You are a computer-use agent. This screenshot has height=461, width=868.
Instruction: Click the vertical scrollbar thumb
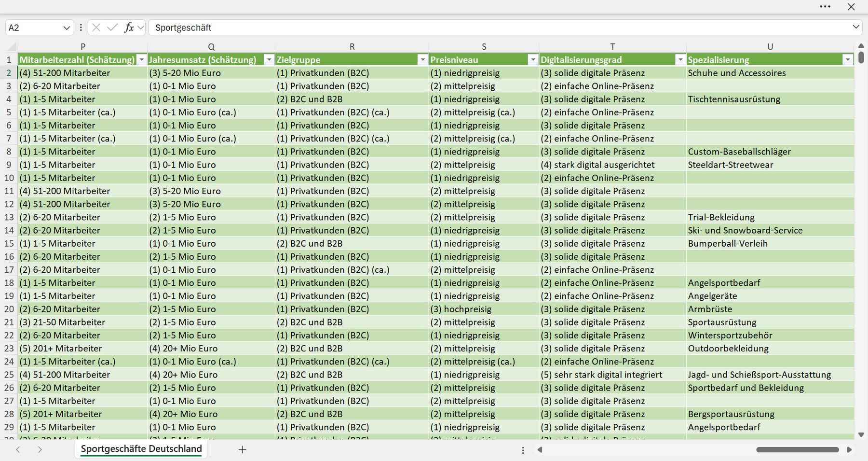(861, 58)
